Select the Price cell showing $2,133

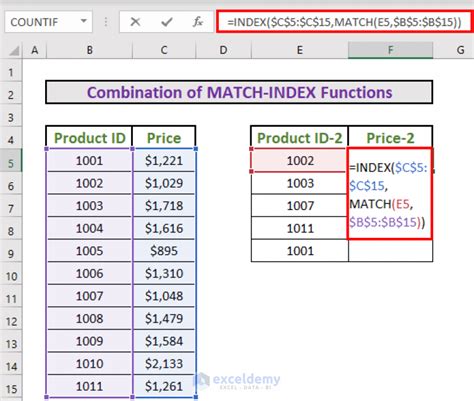point(164,363)
